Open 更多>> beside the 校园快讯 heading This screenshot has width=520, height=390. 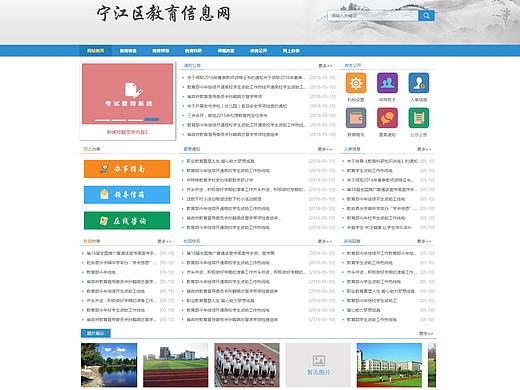pyautogui.click(x=325, y=241)
